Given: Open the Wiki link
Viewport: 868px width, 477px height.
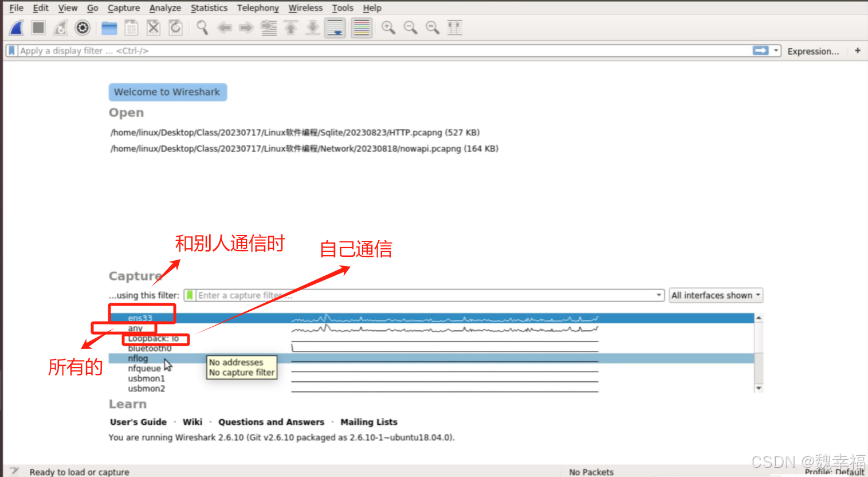Looking at the screenshot, I should coord(193,422).
